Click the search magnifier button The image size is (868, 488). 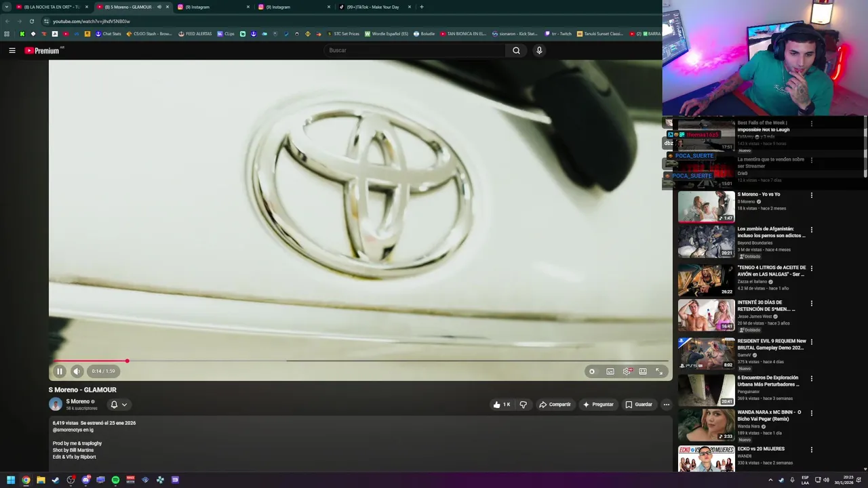[516, 50]
